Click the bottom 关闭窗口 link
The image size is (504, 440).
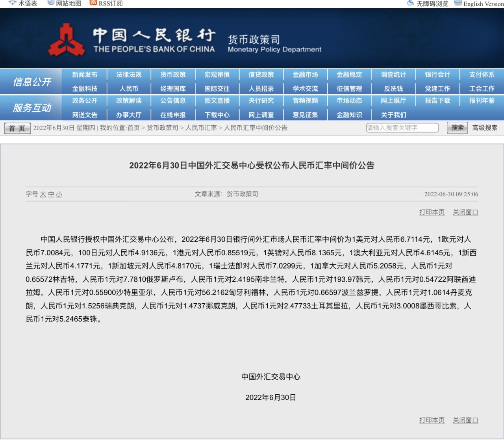point(465,420)
